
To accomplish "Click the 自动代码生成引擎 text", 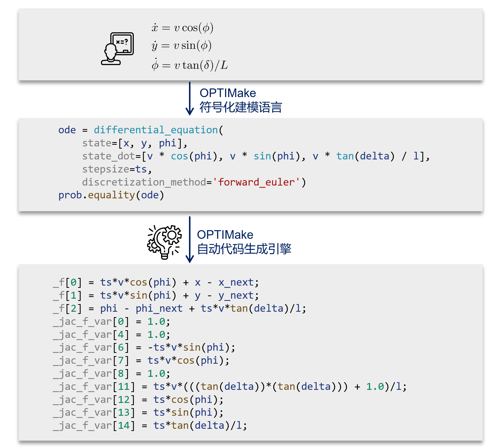I will 244,249.
